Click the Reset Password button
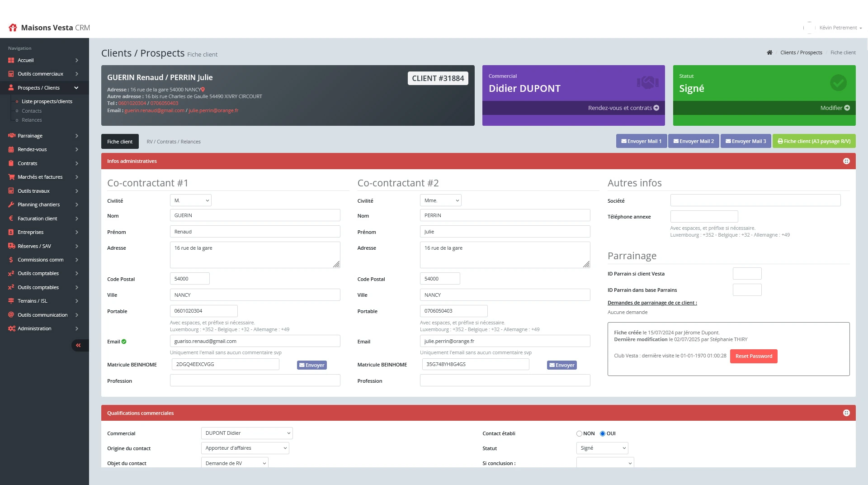Viewport: 868px width, 485px height. [x=753, y=357]
